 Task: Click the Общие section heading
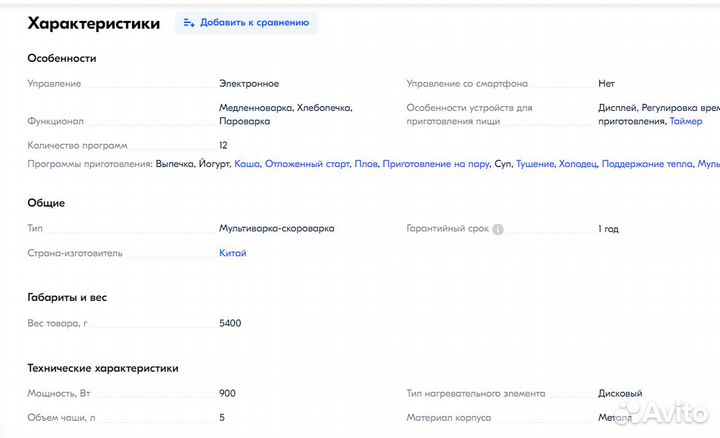pyautogui.click(x=46, y=203)
